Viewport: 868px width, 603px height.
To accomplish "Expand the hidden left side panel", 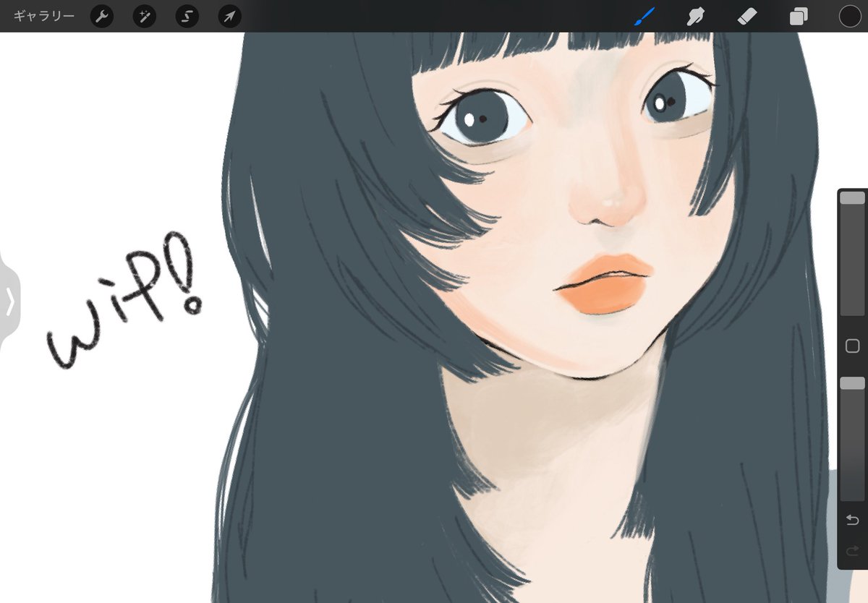I will (x=10, y=301).
